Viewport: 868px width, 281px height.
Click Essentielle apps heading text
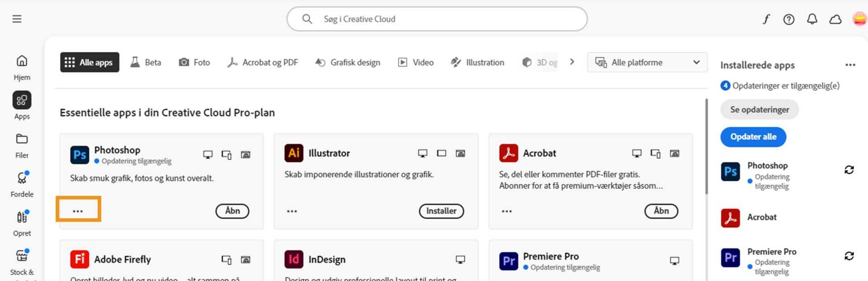point(167,112)
